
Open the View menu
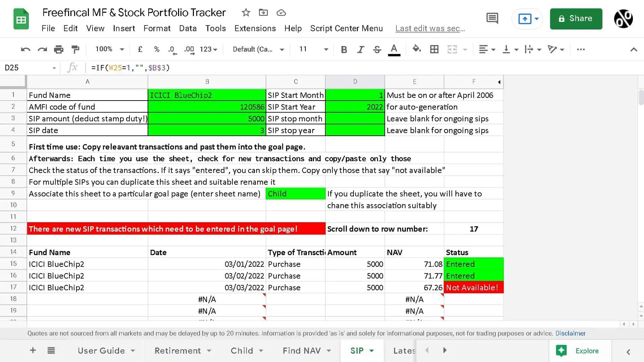coord(95,28)
